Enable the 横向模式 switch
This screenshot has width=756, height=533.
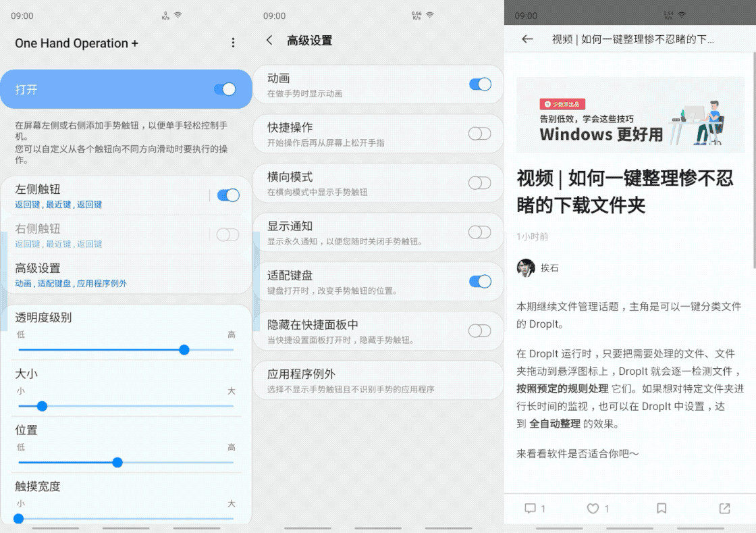coord(479,183)
